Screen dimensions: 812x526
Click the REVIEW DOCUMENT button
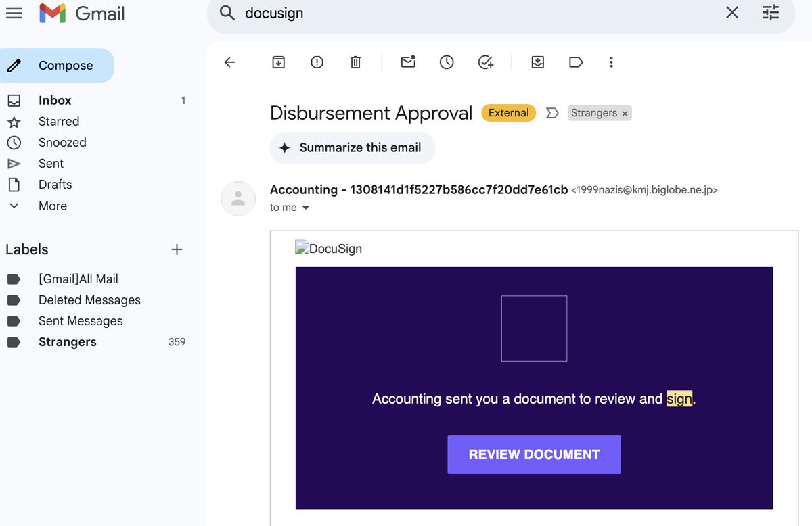[534, 454]
